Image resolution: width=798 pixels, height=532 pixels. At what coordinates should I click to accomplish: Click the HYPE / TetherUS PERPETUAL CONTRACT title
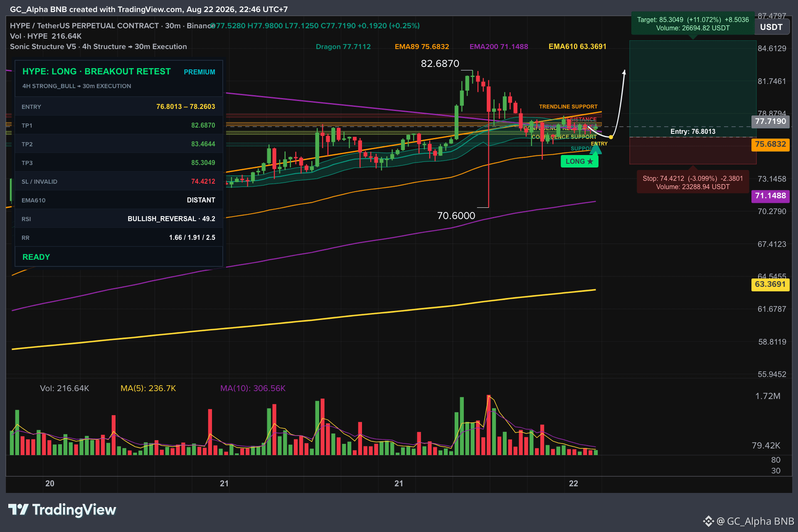coord(84,26)
